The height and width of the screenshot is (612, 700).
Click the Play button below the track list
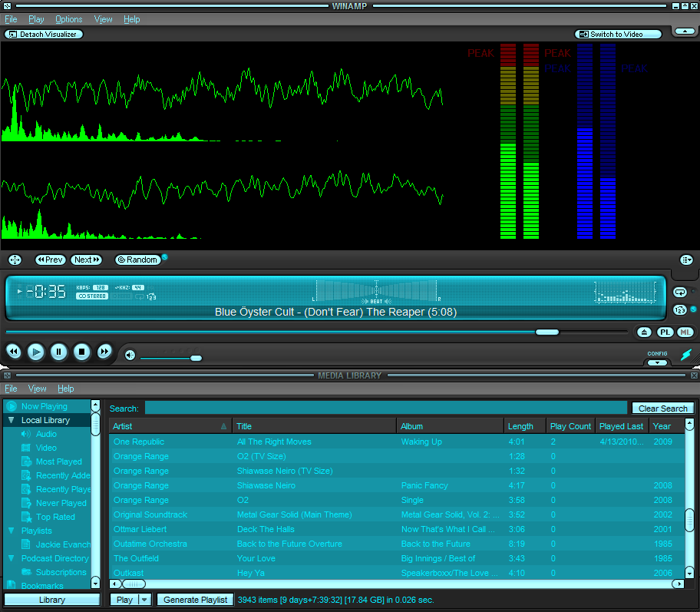coord(124,600)
